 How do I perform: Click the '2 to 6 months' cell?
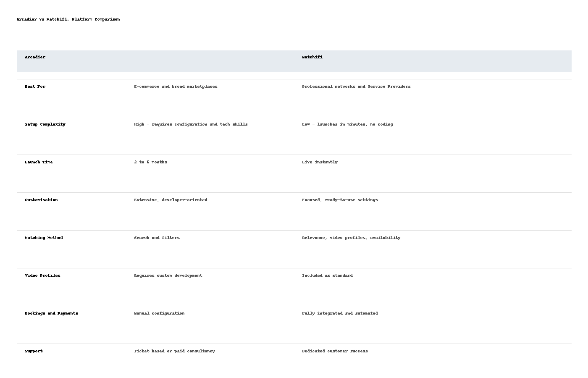click(x=151, y=162)
